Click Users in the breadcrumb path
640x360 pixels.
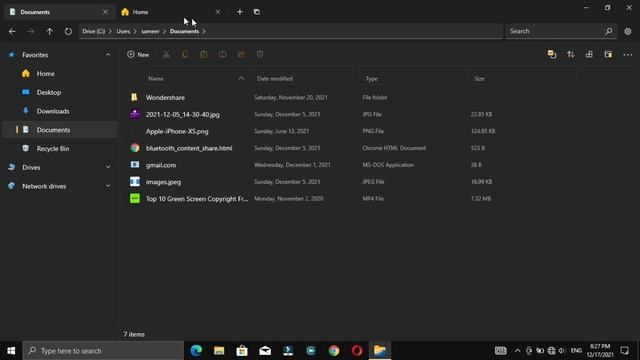point(123,31)
